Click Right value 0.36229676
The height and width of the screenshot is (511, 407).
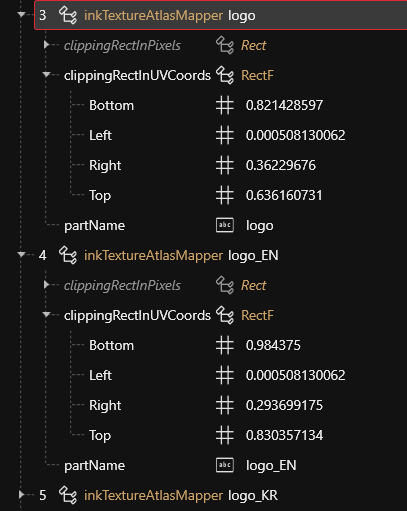(281, 165)
